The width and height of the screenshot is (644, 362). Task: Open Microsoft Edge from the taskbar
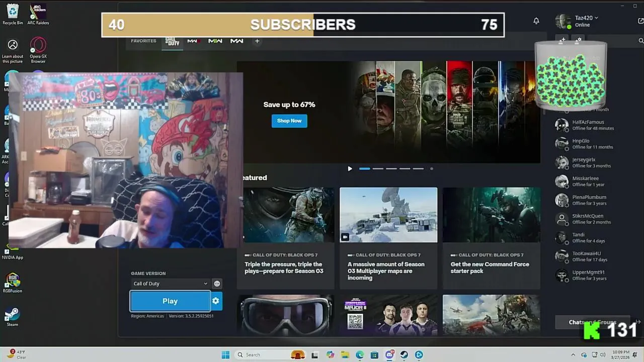pyautogui.click(x=360, y=355)
